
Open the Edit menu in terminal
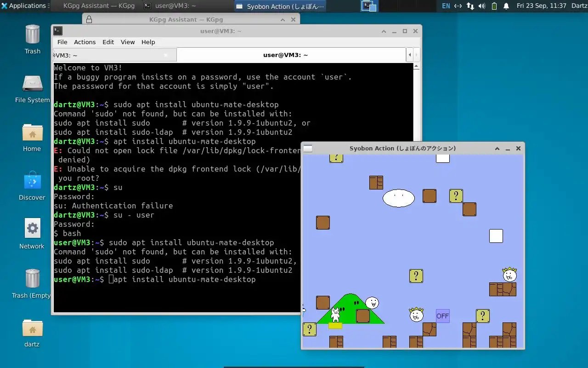108,42
